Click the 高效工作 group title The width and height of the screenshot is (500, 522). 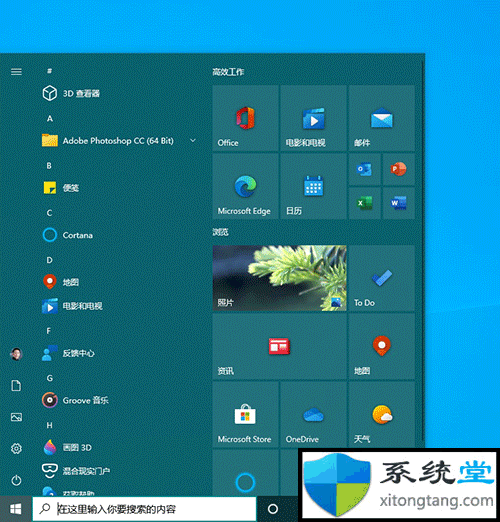(x=228, y=72)
